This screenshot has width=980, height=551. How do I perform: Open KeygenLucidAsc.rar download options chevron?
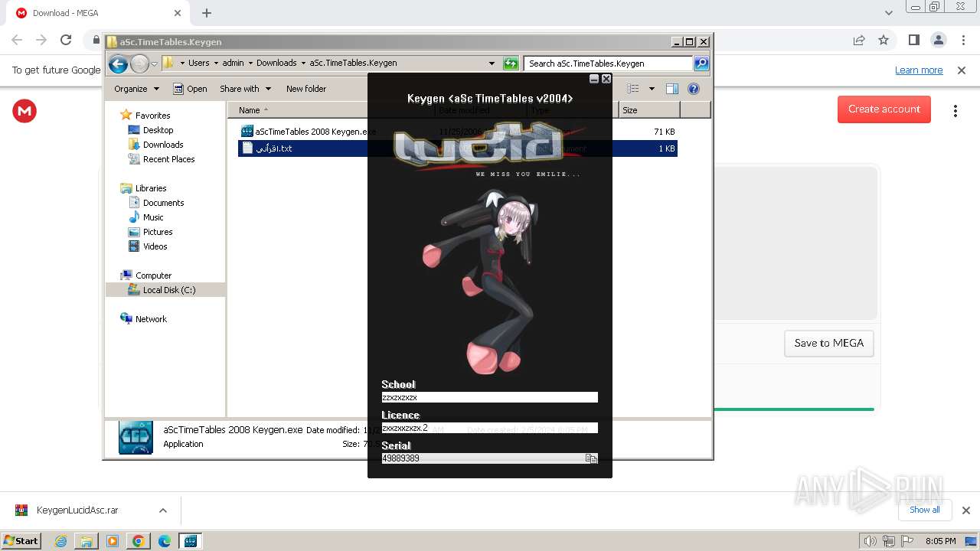pyautogui.click(x=162, y=510)
